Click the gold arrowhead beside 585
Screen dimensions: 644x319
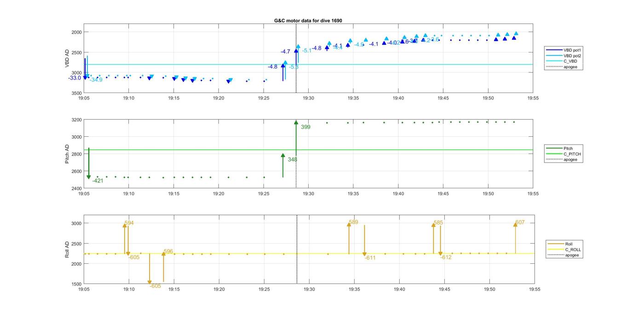[433, 225]
